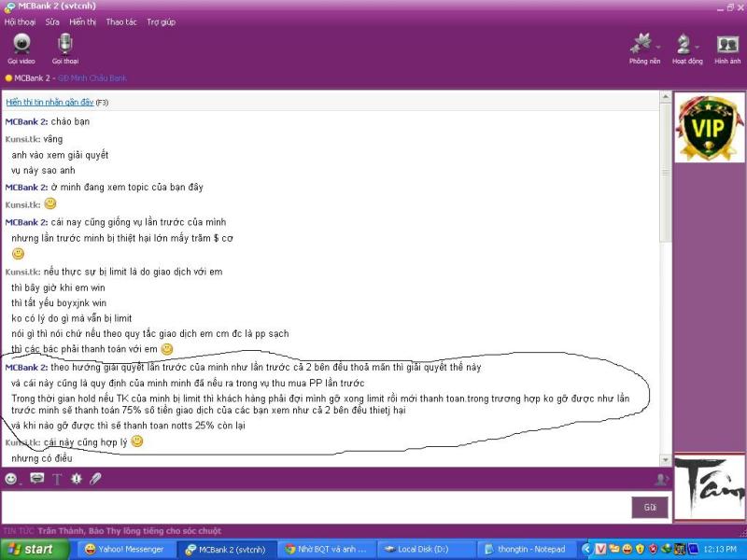Image resolution: width=747 pixels, height=560 pixels.
Task: Click the message "chào bạn"
Action: (70, 121)
